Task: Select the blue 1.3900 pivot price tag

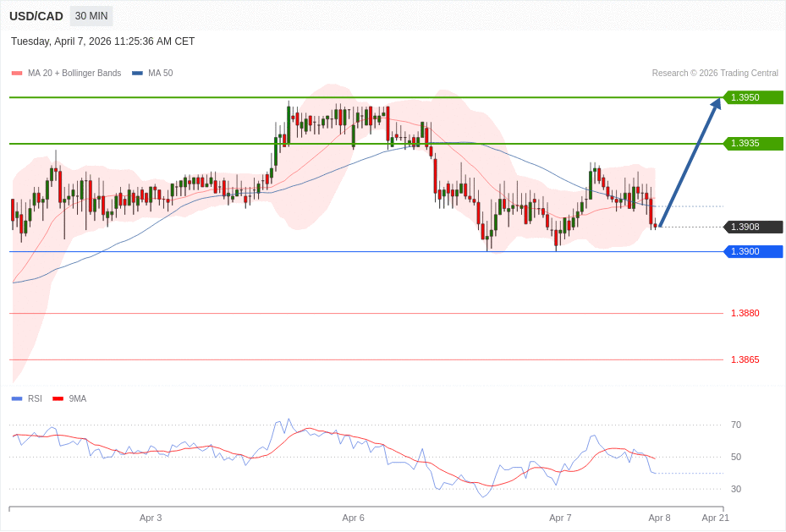Action: pos(753,251)
